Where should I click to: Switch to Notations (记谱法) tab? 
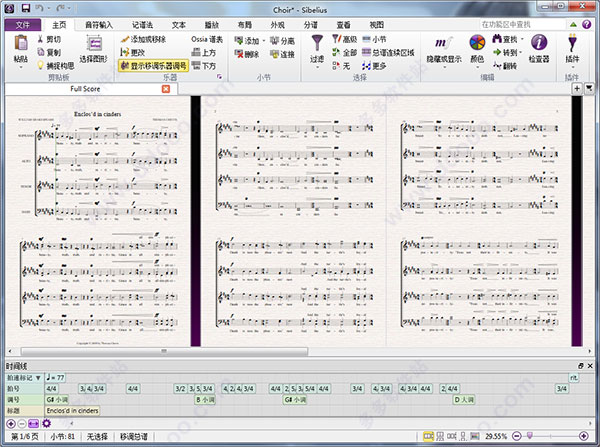[x=142, y=25]
